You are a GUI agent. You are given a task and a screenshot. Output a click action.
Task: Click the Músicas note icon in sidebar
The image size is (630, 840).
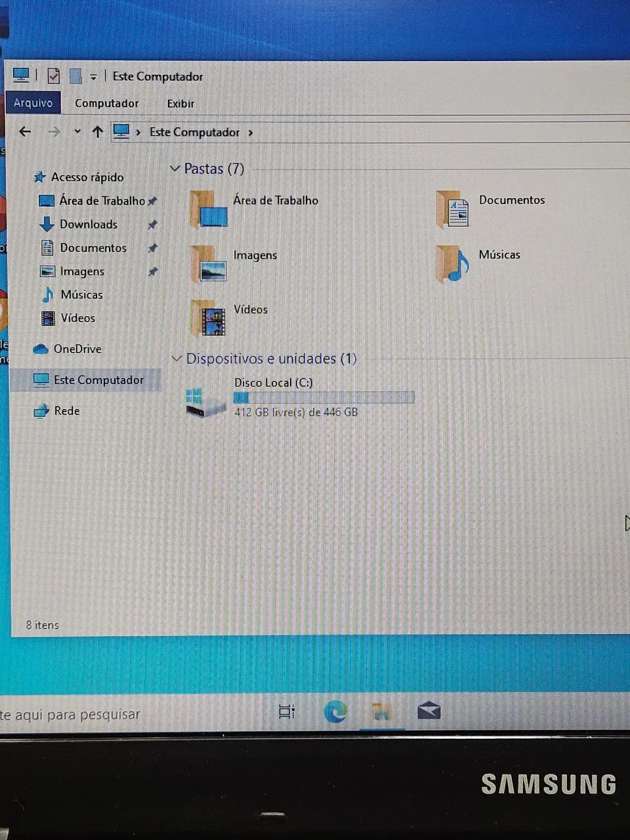click(47, 295)
